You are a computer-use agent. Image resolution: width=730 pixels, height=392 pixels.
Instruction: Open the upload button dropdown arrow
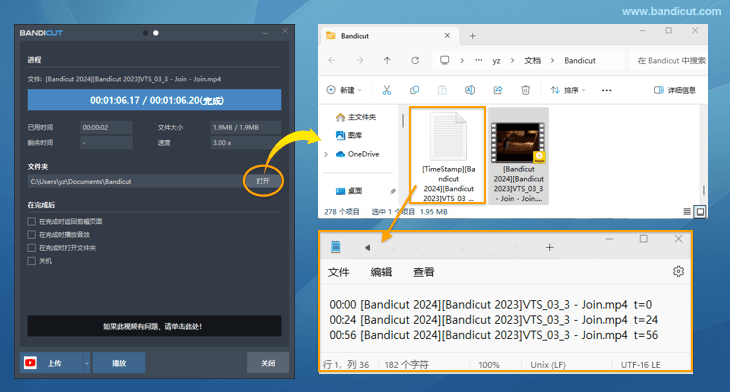[87, 363]
